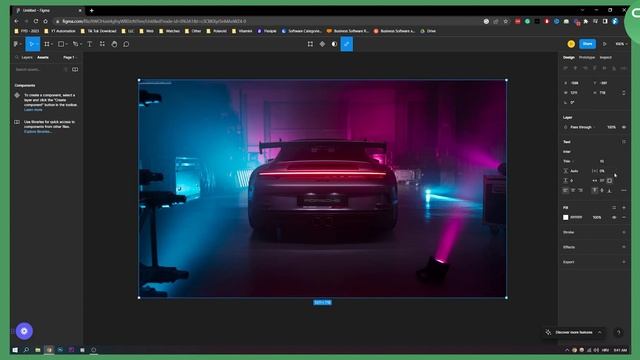Click the Use as mask icon
Screen dimensions: 640x360
point(334,44)
